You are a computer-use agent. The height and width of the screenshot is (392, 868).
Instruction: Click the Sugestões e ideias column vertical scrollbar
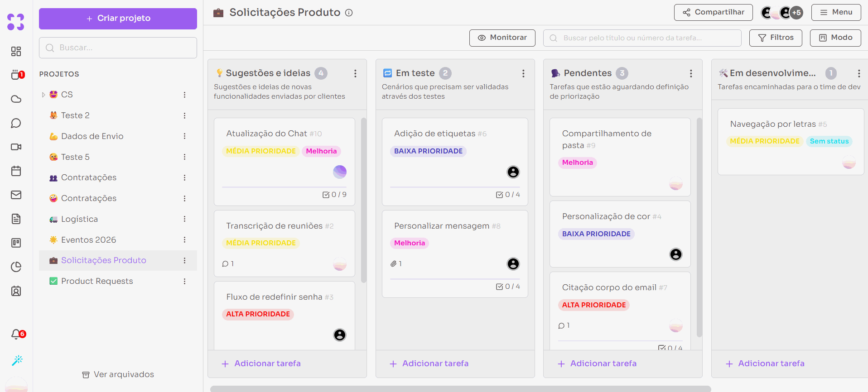[363, 200]
